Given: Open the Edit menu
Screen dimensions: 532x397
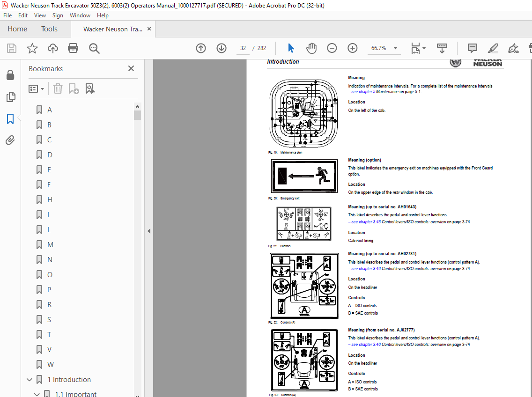Looking at the screenshot, I should click(x=23, y=15).
